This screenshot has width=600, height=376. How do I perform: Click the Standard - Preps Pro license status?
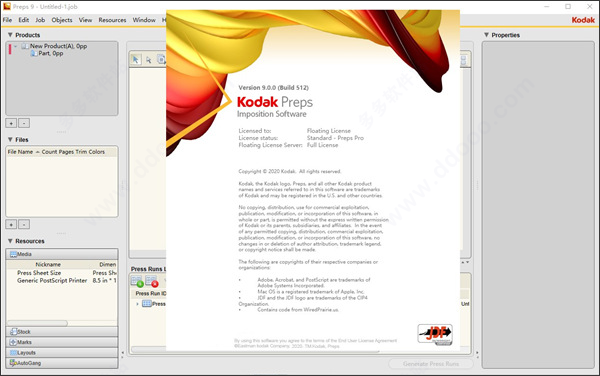[335, 138]
